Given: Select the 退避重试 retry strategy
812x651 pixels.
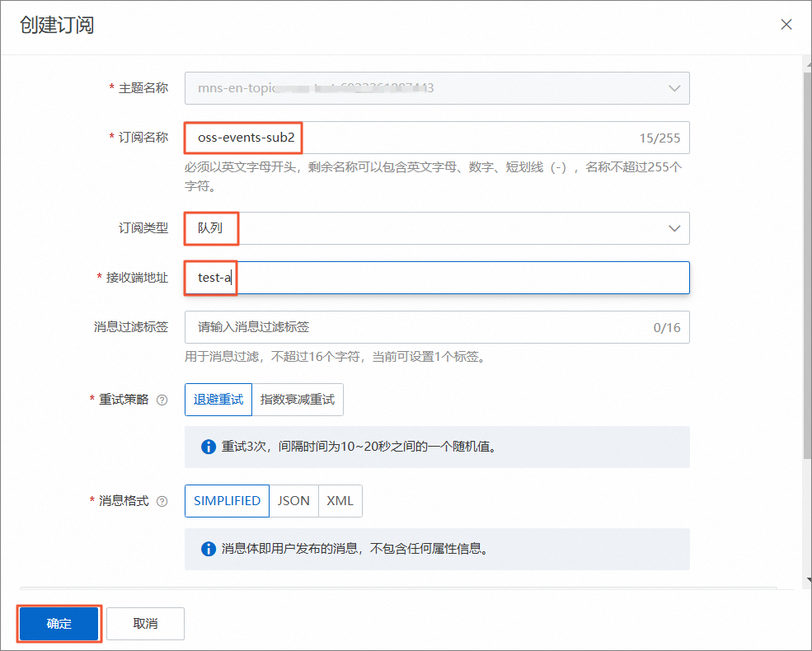Looking at the screenshot, I should (218, 400).
